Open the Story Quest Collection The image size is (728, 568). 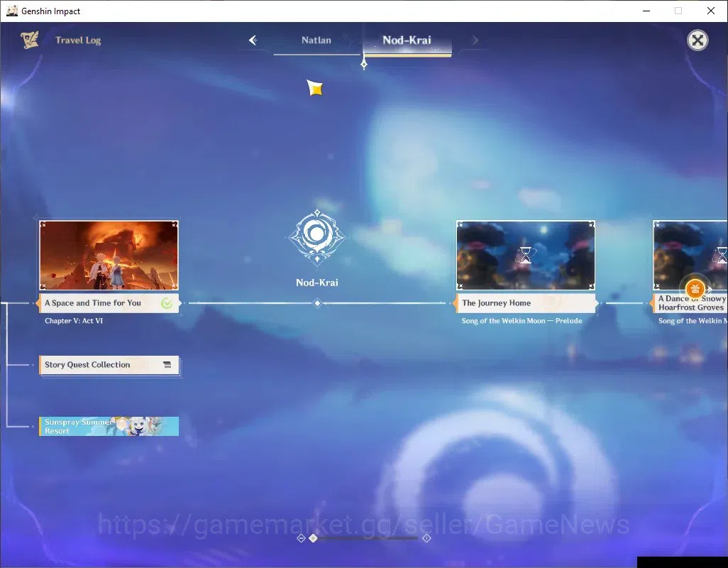(109, 365)
